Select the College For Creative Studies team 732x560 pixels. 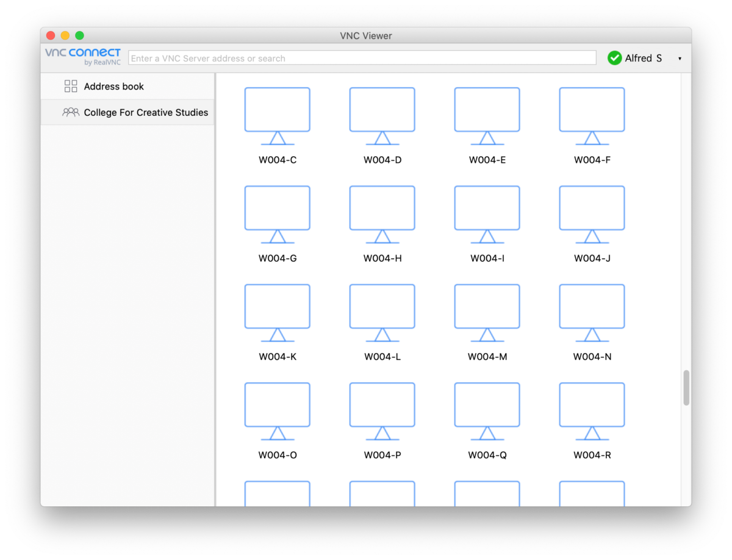tap(146, 112)
